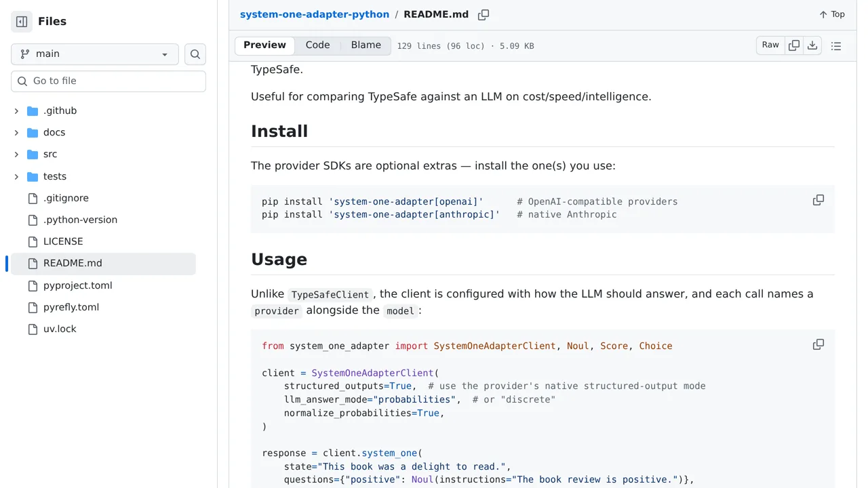Click the pyrefly.toml file icon
This screenshot has height=488, width=868.
tap(33, 308)
